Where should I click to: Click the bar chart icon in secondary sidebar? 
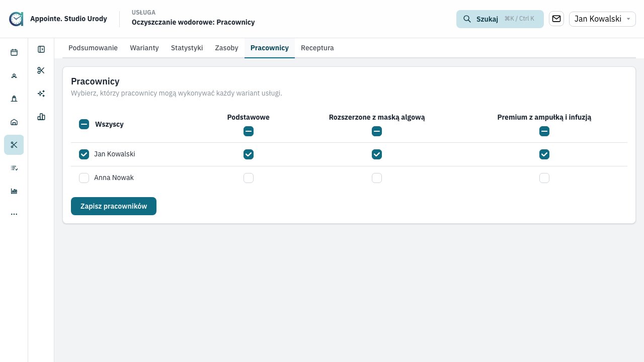(x=41, y=117)
